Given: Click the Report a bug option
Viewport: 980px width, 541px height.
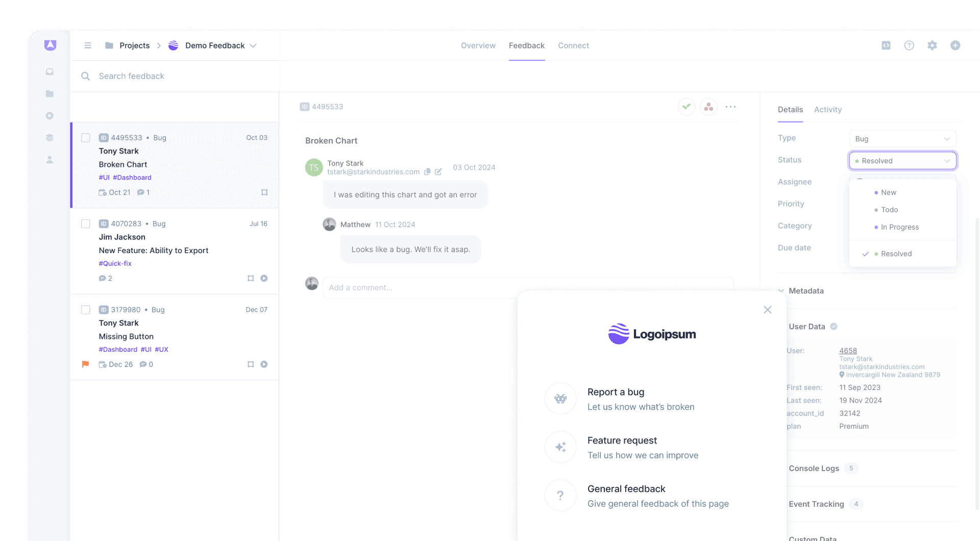Looking at the screenshot, I should pos(616,392).
